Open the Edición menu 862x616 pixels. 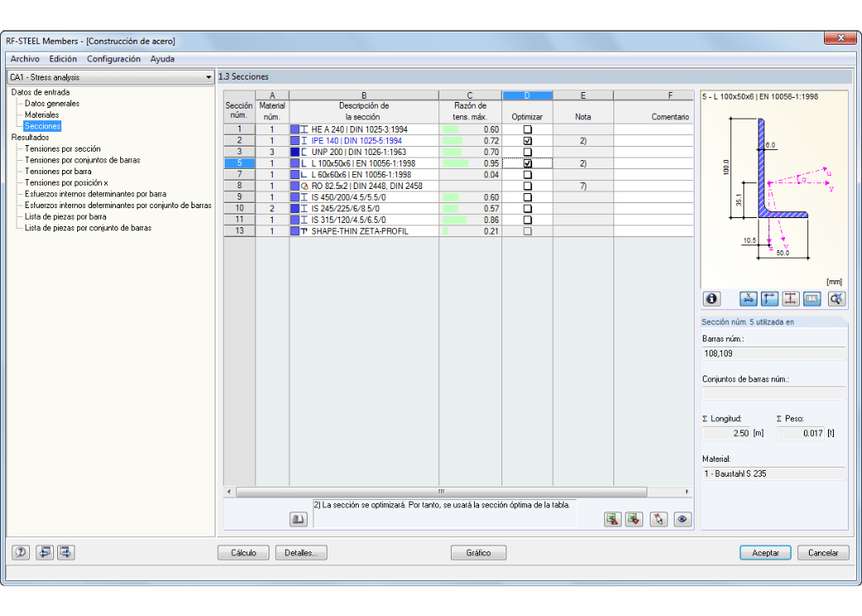point(63,59)
